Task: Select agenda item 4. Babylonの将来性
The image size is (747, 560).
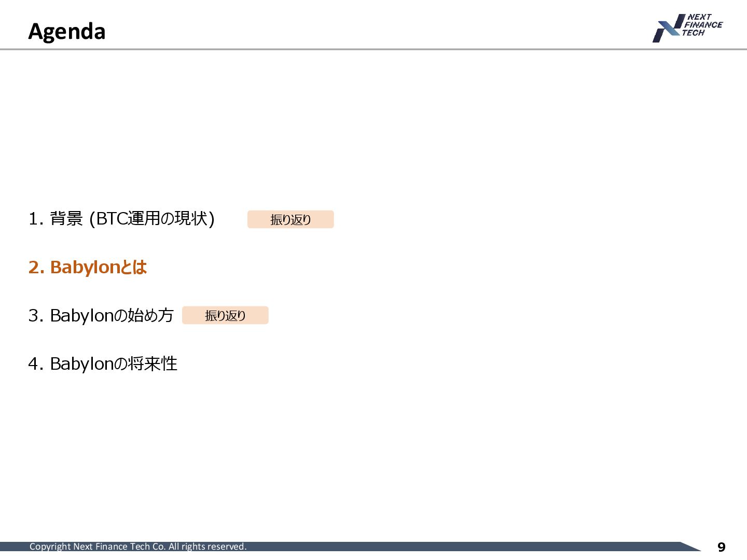Action: pos(103,363)
